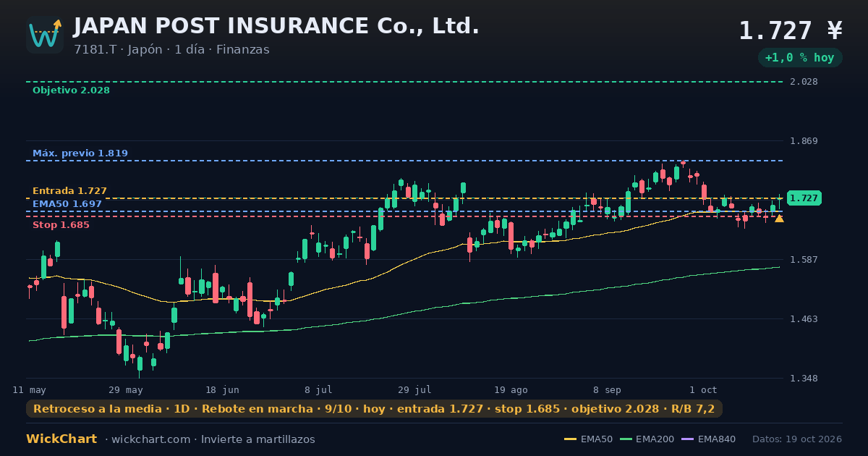
Task: Click the 8 jul date label
Action: (318, 390)
